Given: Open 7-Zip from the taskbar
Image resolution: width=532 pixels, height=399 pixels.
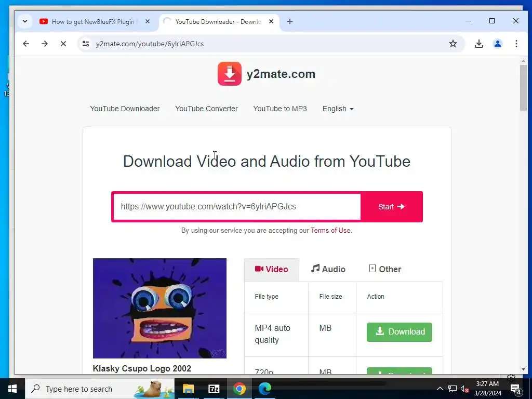Looking at the screenshot, I should (x=214, y=389).
